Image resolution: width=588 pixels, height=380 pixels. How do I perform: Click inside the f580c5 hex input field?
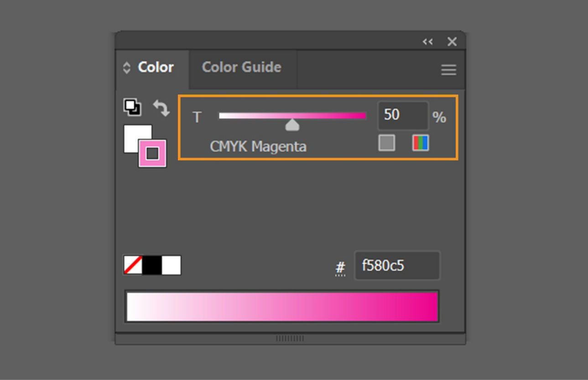coord(396,265)
